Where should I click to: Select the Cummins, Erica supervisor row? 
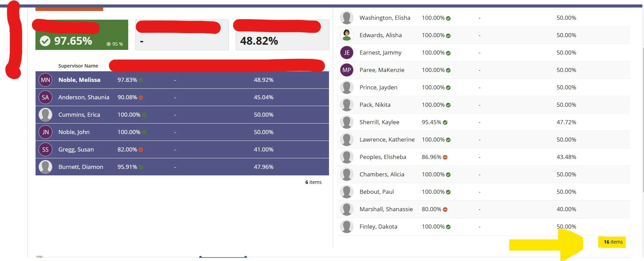click(x=182, y=115)
